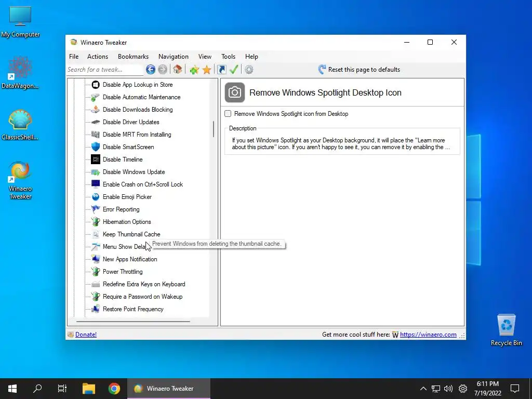Image resolution: width=532 pixels, height=399 pixels.
Task: Click the Disable Timeline icon
Action: click(96, 159)
